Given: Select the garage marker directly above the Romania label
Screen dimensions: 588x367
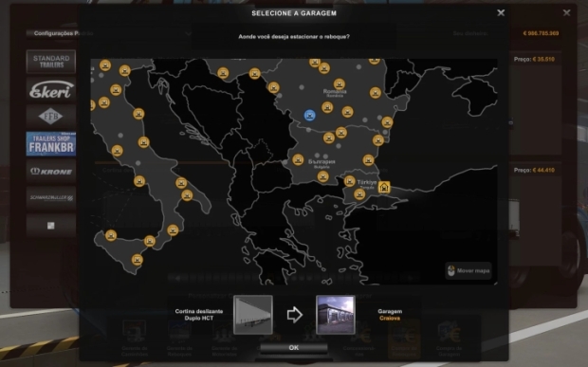Looking at the screenshot, I should (339, 83).
